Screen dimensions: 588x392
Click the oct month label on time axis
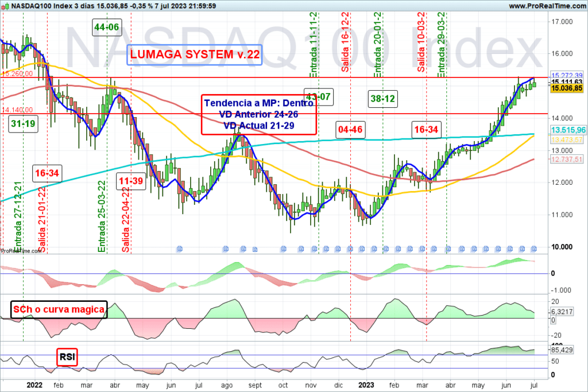tap(283, 385)
